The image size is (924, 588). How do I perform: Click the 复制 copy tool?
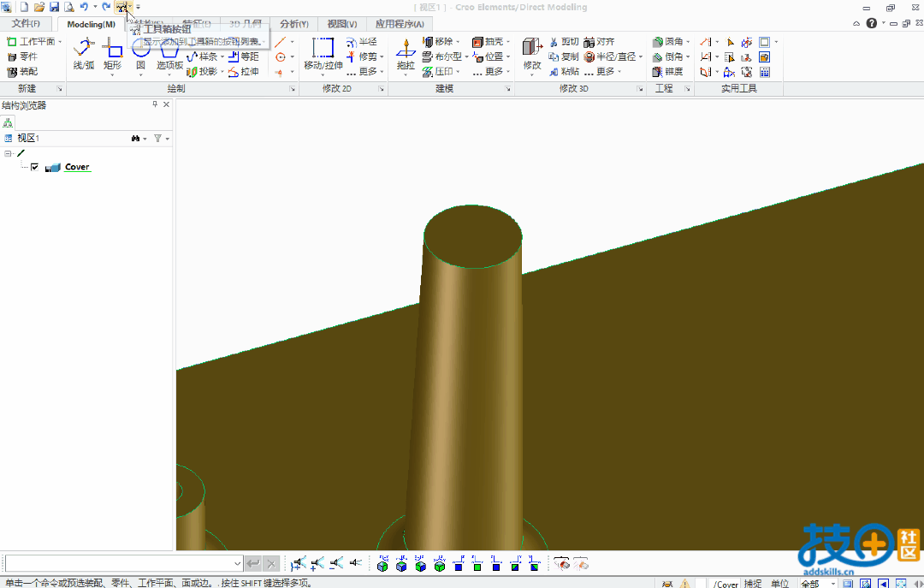(564, 56)
